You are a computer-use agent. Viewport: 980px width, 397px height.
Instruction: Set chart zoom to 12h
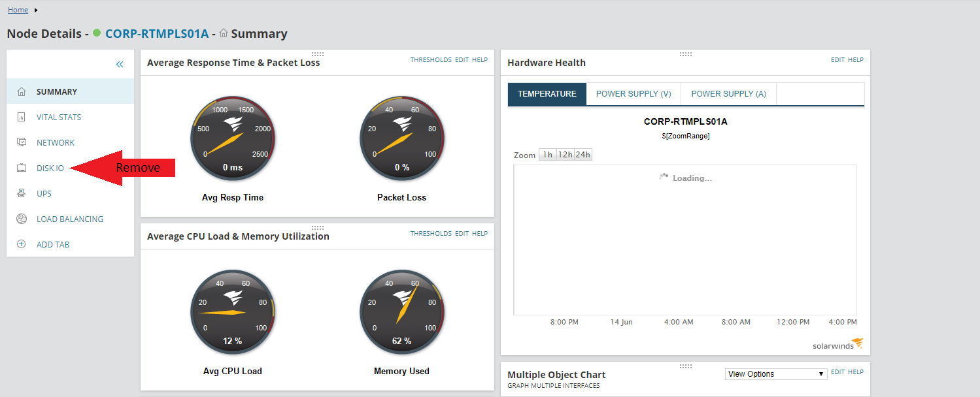point(565,155)
